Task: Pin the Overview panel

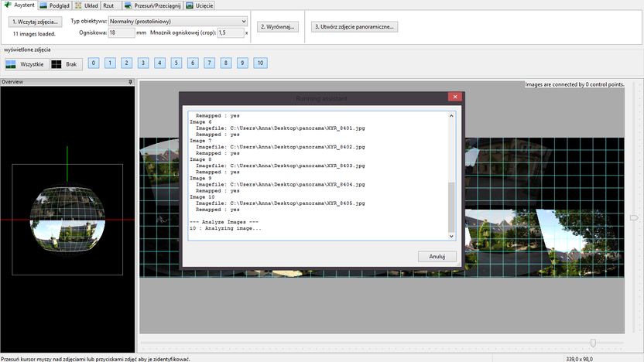Action: click(x=131, y=82)
